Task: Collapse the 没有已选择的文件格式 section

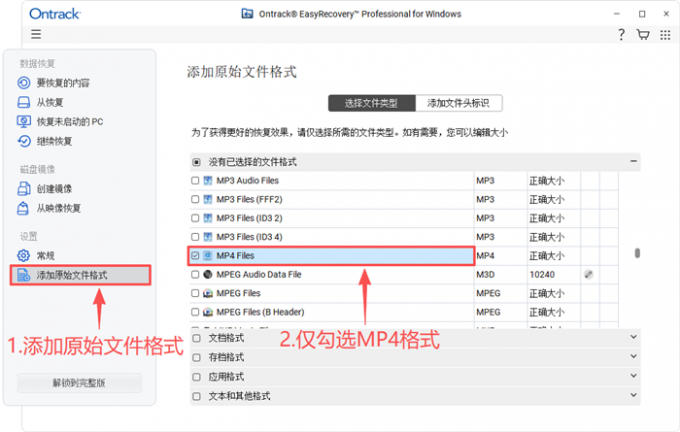Action: [633, 161]
